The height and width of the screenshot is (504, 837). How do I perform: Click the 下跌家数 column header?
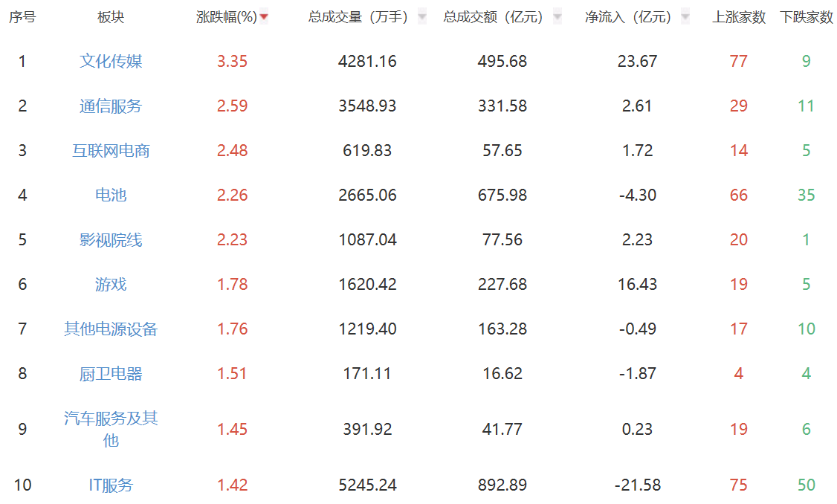pos(807,17)
